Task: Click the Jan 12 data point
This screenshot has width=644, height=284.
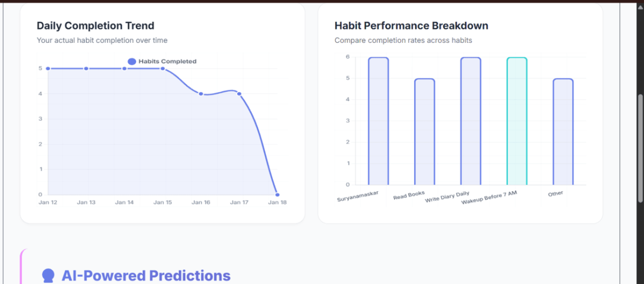Action: coord(48,69)
